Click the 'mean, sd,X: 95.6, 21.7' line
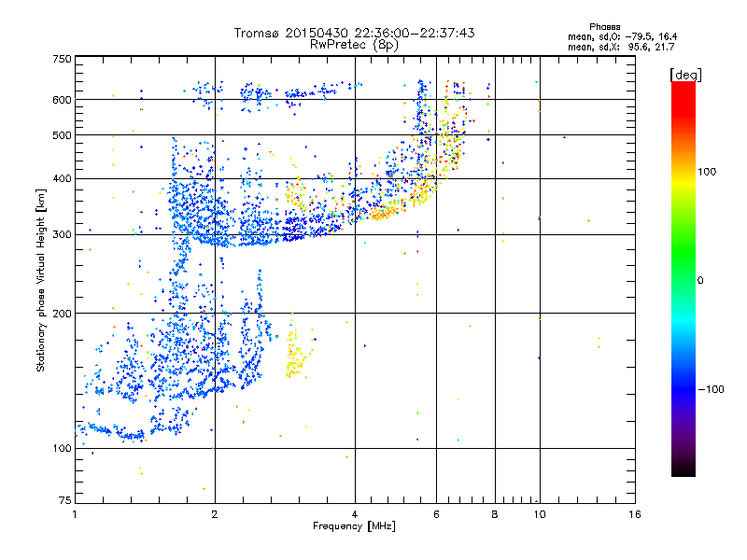This screenshot has height=560, width=747. [x=621, y=48]
